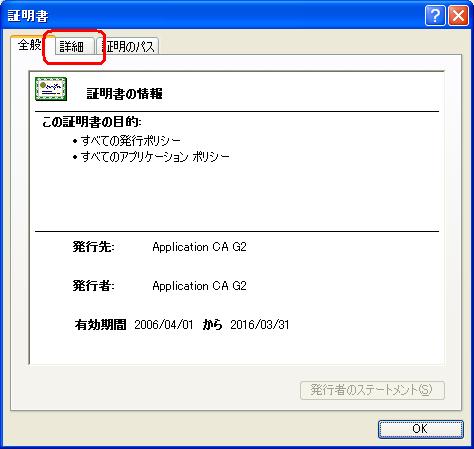Click the 有効期間 label
This screenshot has width=474, height=449.
coord(100,324)
